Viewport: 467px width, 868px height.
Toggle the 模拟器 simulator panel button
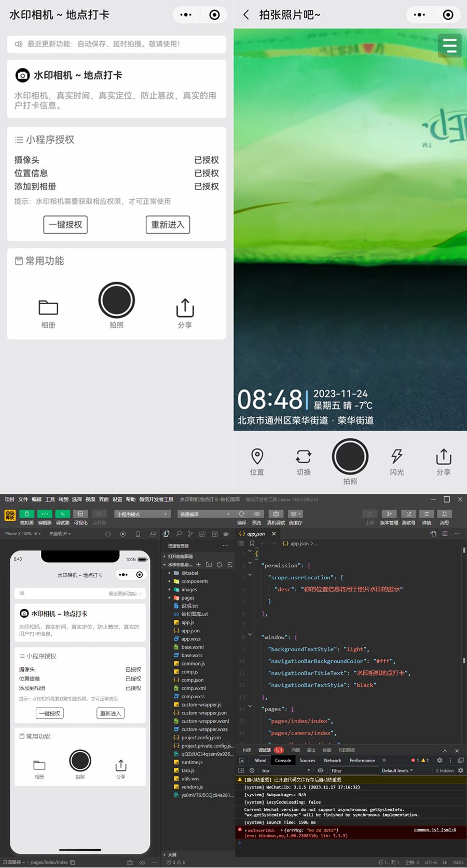(x=26, y=514)
